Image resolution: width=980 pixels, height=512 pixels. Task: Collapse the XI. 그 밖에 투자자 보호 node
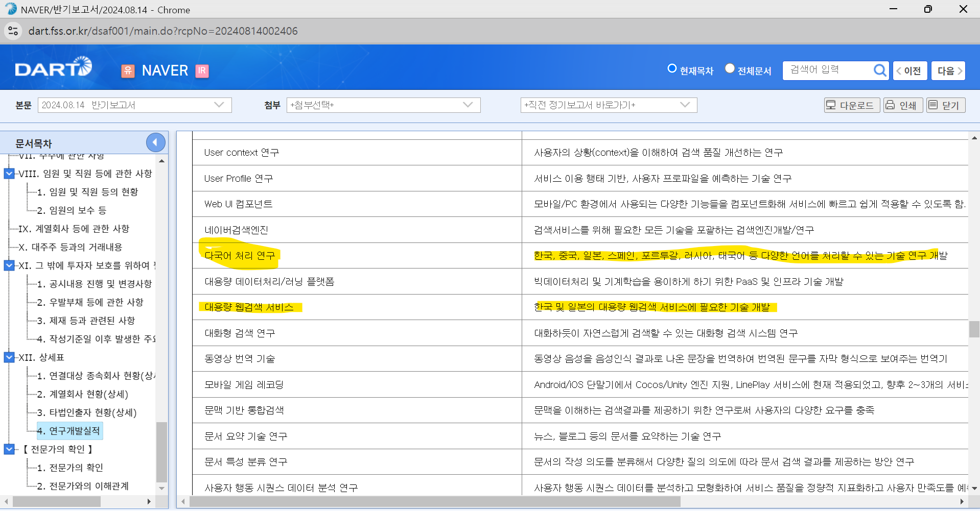point(9,265)
